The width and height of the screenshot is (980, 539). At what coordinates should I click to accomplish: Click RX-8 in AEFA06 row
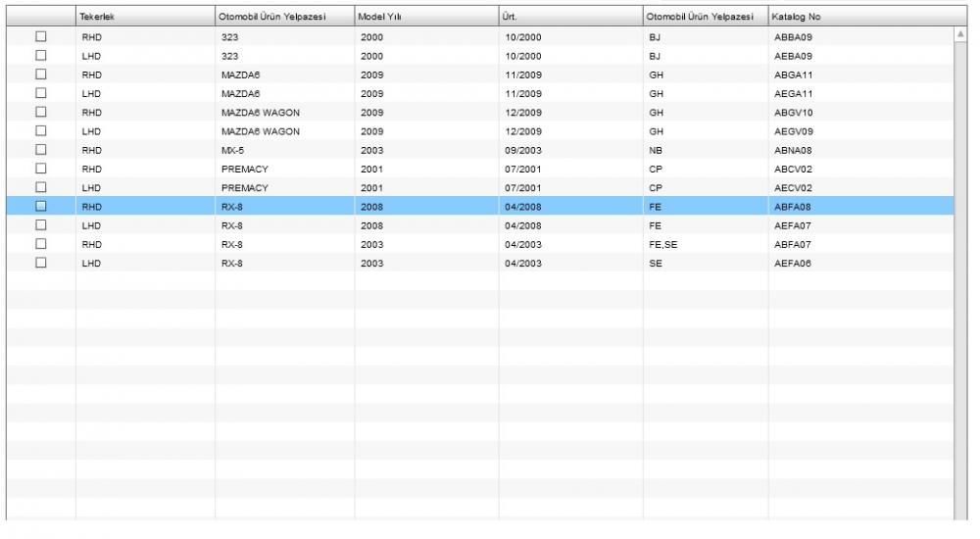pos(232,264)
